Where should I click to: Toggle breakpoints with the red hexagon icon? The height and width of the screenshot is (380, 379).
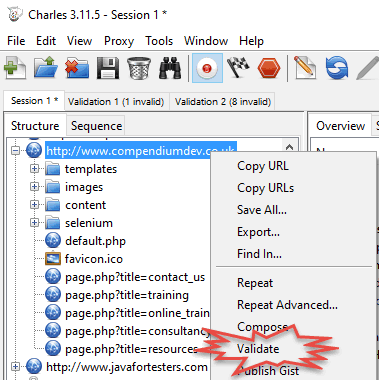[269, 68]
